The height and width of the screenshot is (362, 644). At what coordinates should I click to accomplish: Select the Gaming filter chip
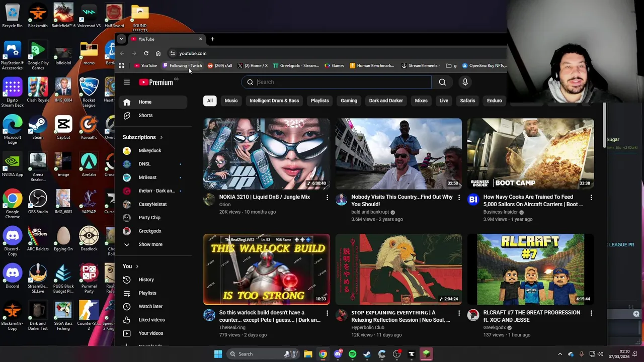[x=349, y=101]
